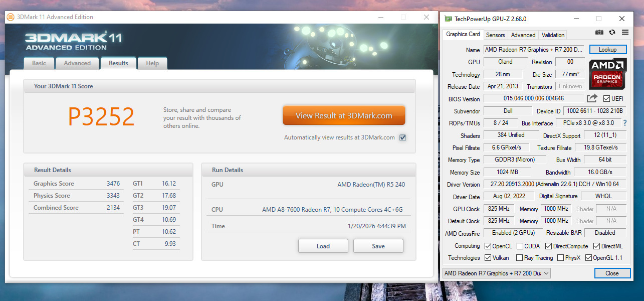The image size is (644, 301).
Task: Minimize the GPU-Z window
Action: tap(576, 19)
